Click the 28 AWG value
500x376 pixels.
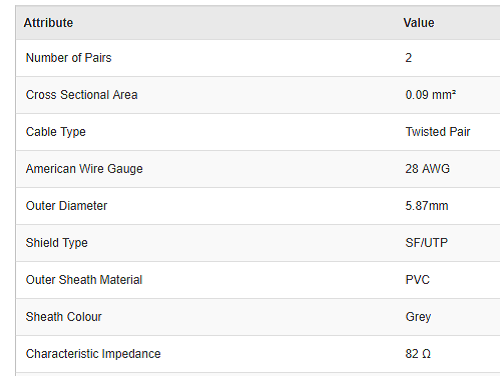point(427,169)
